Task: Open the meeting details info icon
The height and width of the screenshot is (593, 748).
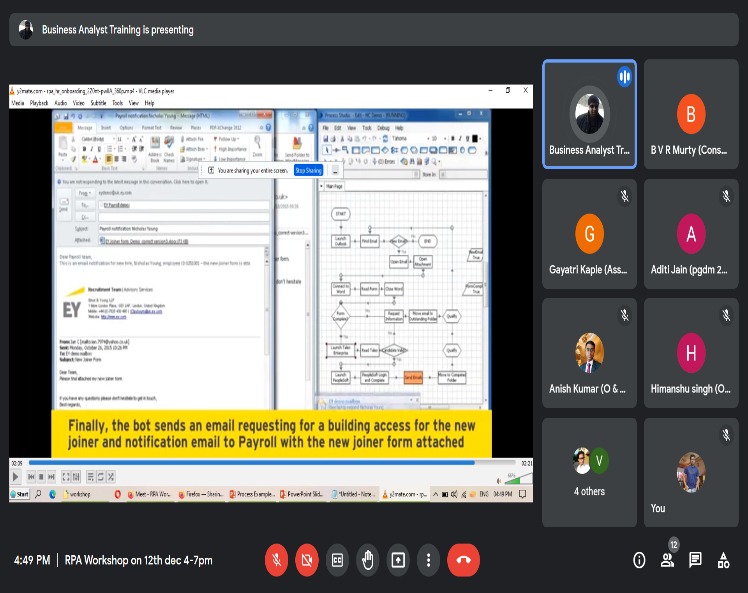Action: pos(639,560)
